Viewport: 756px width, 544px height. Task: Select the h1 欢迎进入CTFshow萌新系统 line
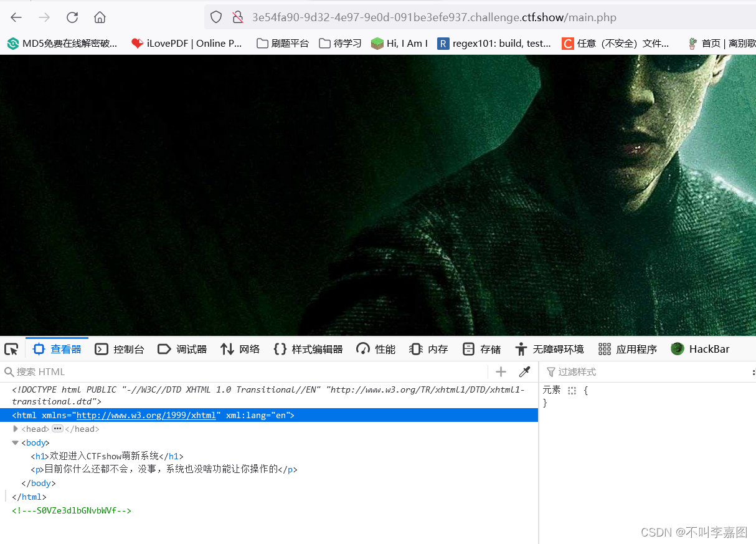point(107,456)
